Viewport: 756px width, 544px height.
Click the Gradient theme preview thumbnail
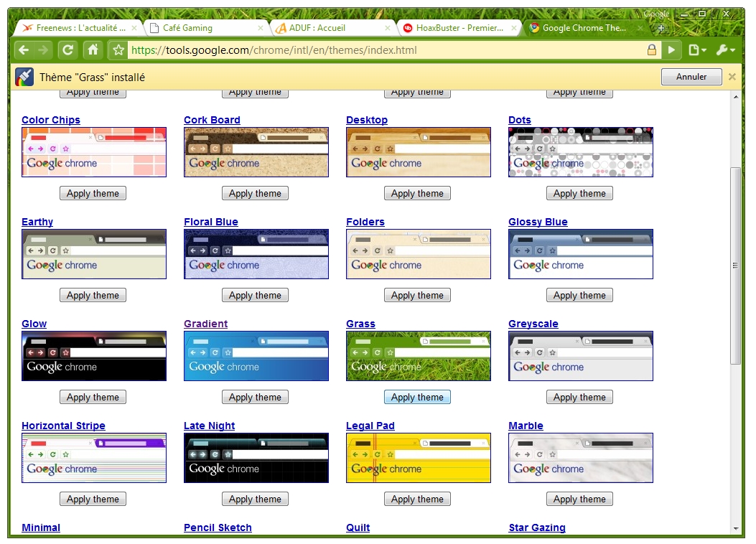pyautogui.click(x=256, y=356)
